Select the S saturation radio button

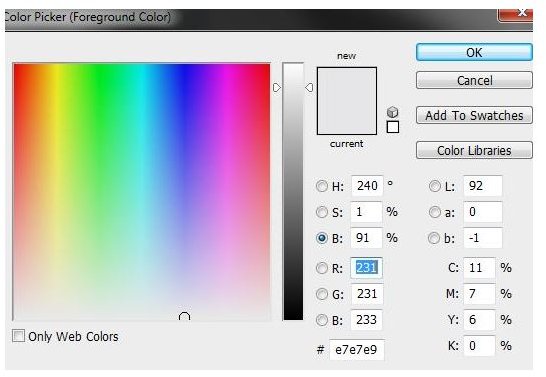[x=322, y=212]
